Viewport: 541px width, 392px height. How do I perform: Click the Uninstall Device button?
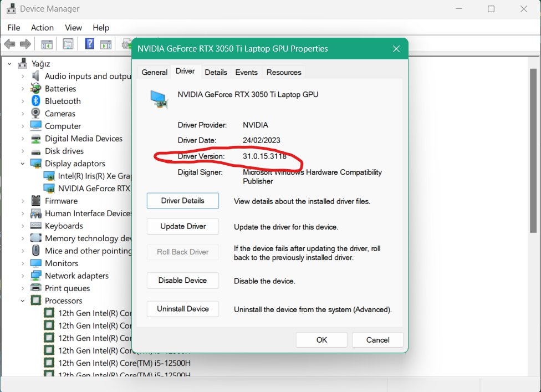[183, 309]
